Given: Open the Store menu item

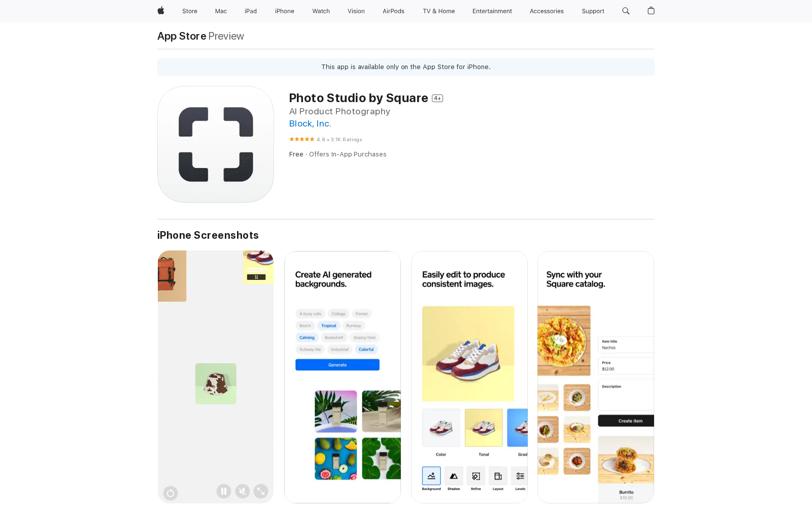Looking at the screenshot, I should coord(190,11).
